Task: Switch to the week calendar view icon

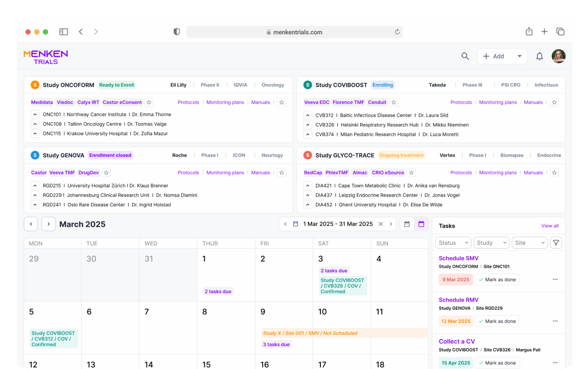Action: [x=407, y=224]
